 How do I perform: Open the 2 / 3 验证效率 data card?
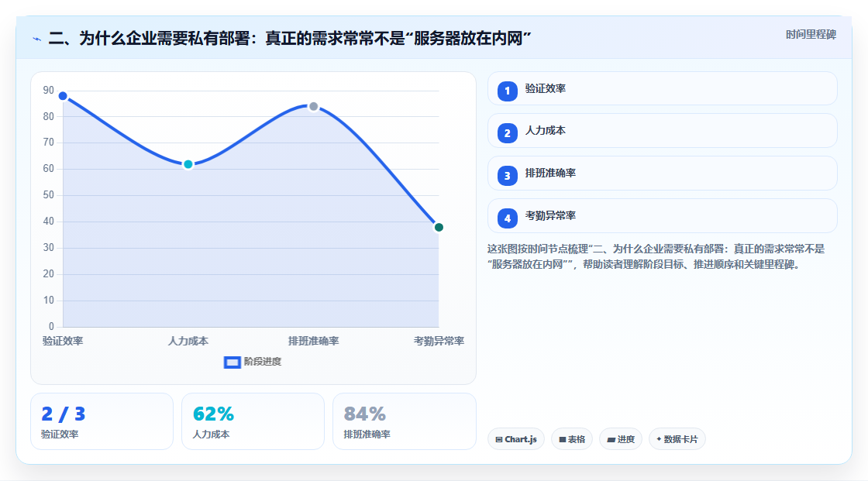(x=102, y=421)
